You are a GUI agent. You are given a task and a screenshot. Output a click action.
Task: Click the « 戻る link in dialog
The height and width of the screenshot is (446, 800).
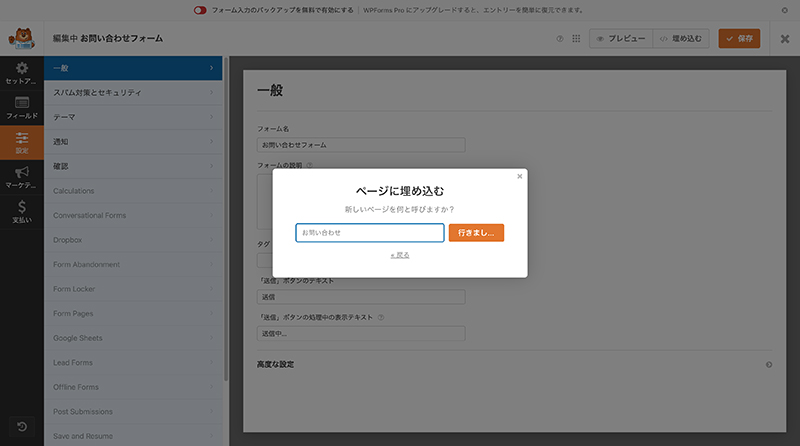[400, 255]
